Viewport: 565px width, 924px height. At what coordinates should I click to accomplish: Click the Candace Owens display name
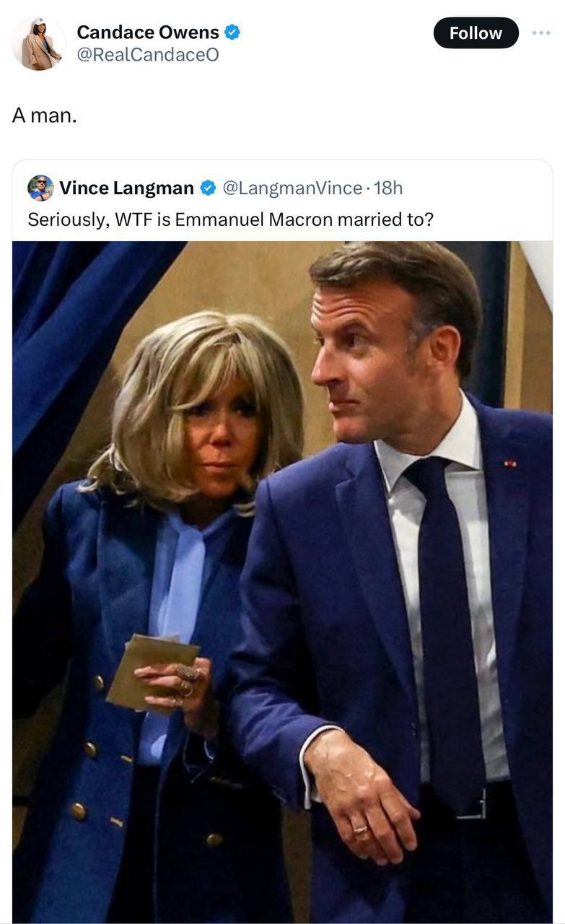[x=148, y=32]
